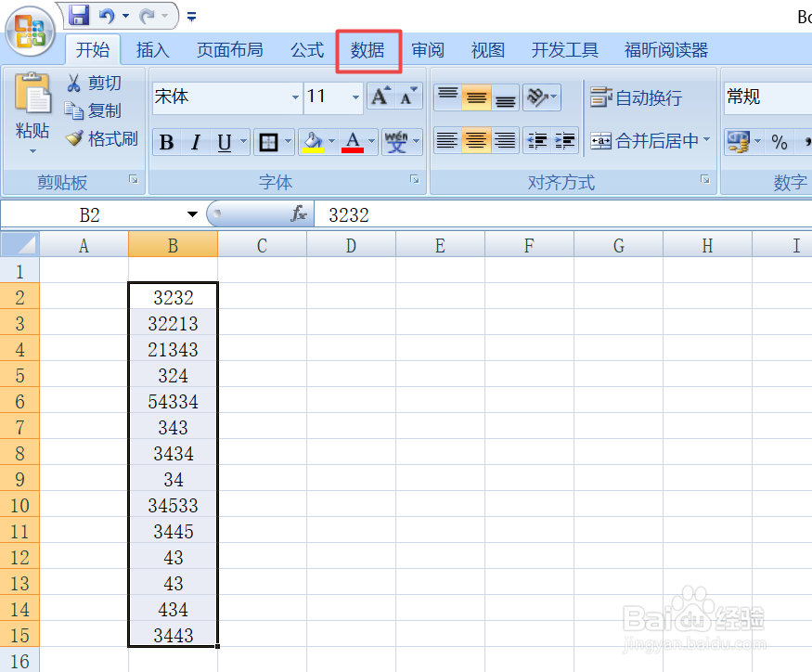
Task: Open the 审阅 tab
Action: tap(428, 50)
